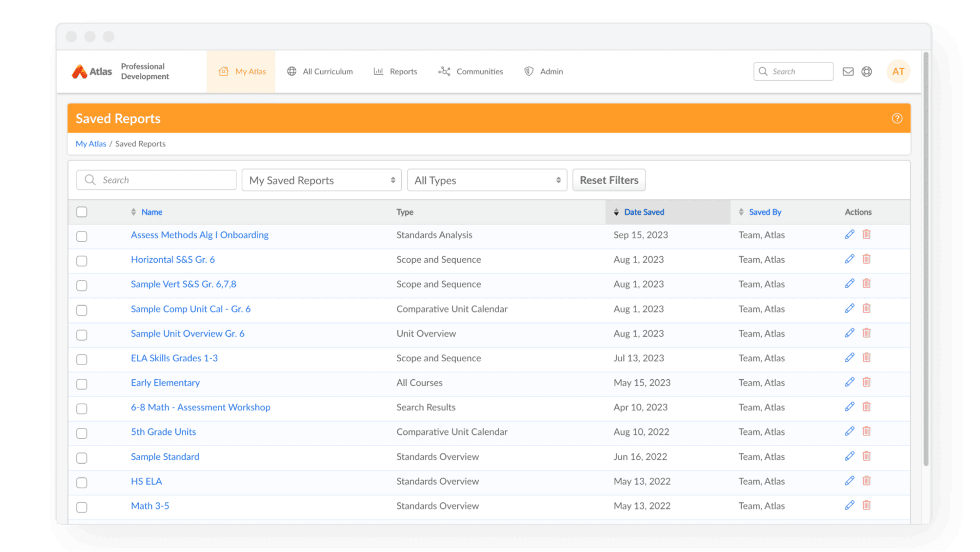Open the AT user avatar menu
Image resolution: width=980 pixels, height=552 pixels.
coord(898,71)
